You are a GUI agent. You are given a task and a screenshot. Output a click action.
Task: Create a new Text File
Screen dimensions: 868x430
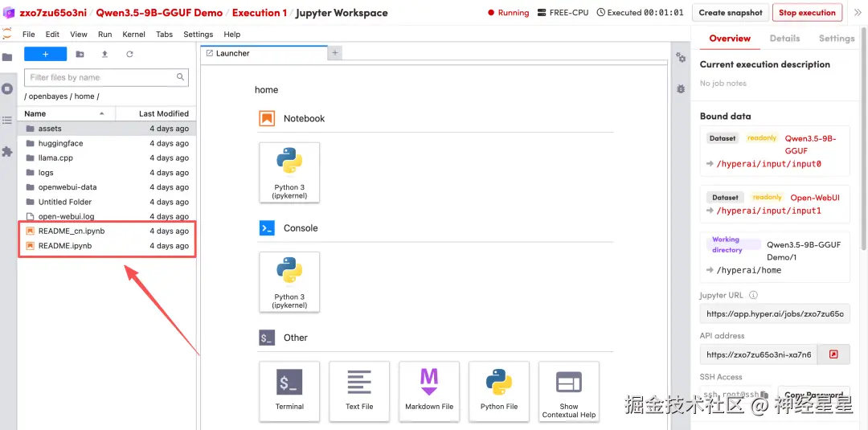click(x=359, y=391)
